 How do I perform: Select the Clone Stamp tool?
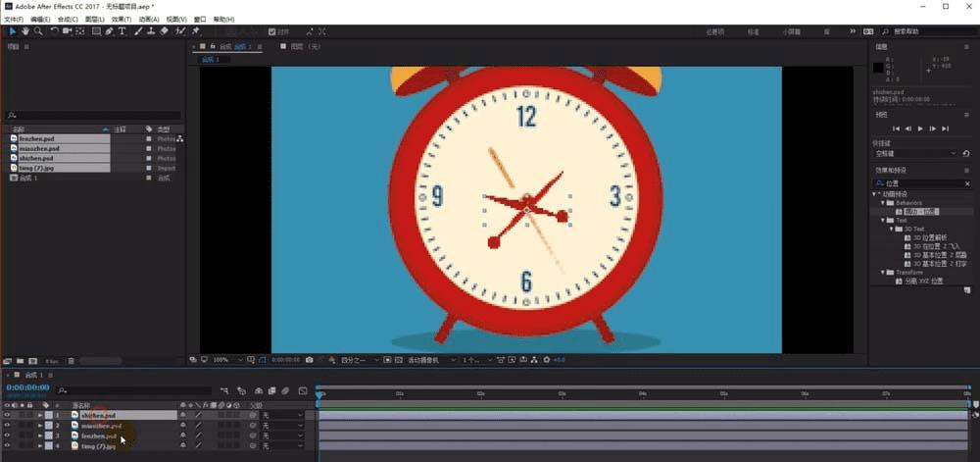pos(151,31)
